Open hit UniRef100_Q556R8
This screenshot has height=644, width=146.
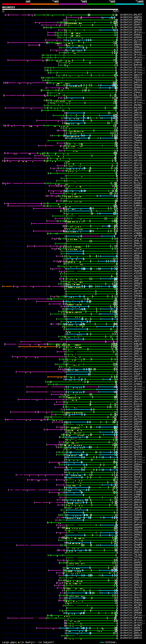point(131,20)
